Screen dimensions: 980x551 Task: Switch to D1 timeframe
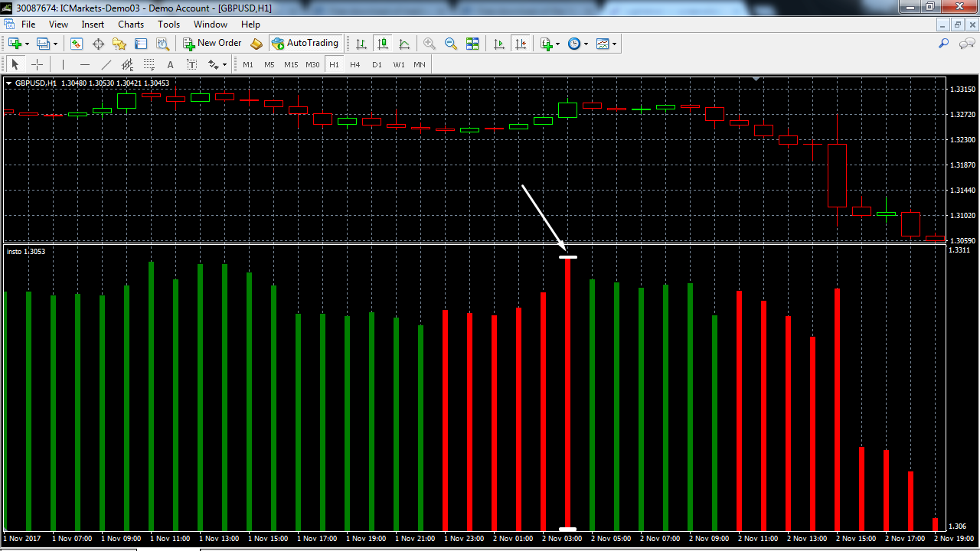(x=377, y=64)
